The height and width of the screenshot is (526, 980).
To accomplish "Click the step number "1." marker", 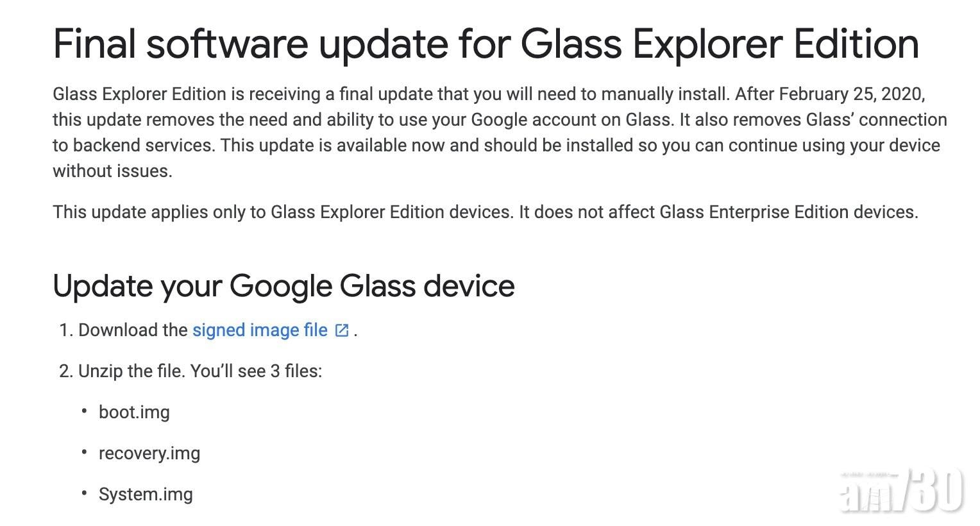I will pyautogui.click(x=65, y=330).
